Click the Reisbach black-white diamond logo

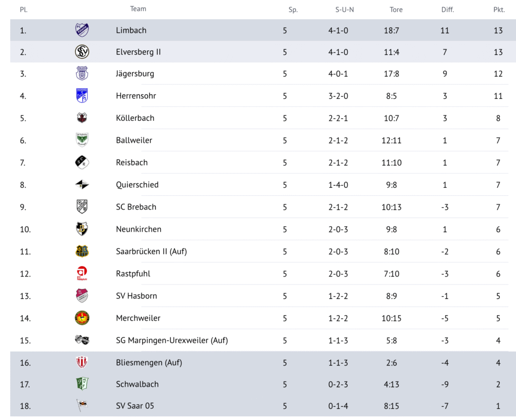[82, 163]
